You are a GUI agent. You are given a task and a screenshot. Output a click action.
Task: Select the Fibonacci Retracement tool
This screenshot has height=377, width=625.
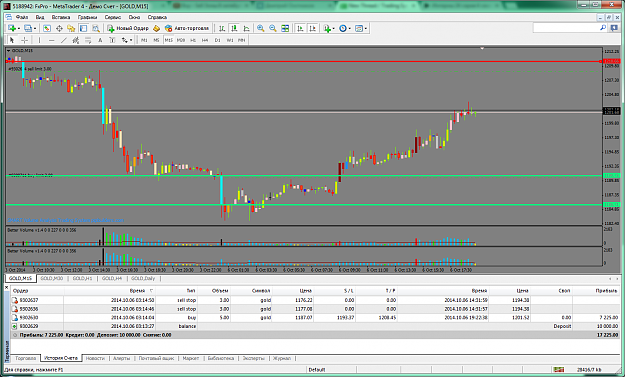tap(88, 40)
